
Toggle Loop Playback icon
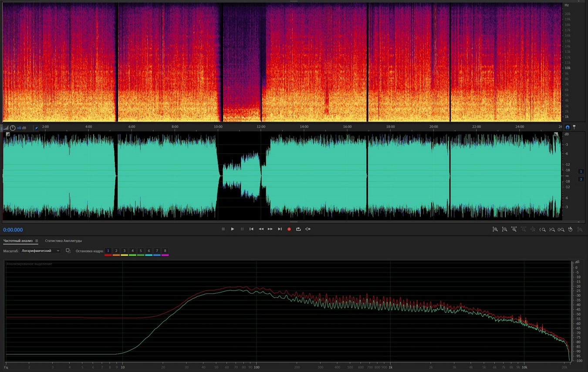[x=298, y=229]
